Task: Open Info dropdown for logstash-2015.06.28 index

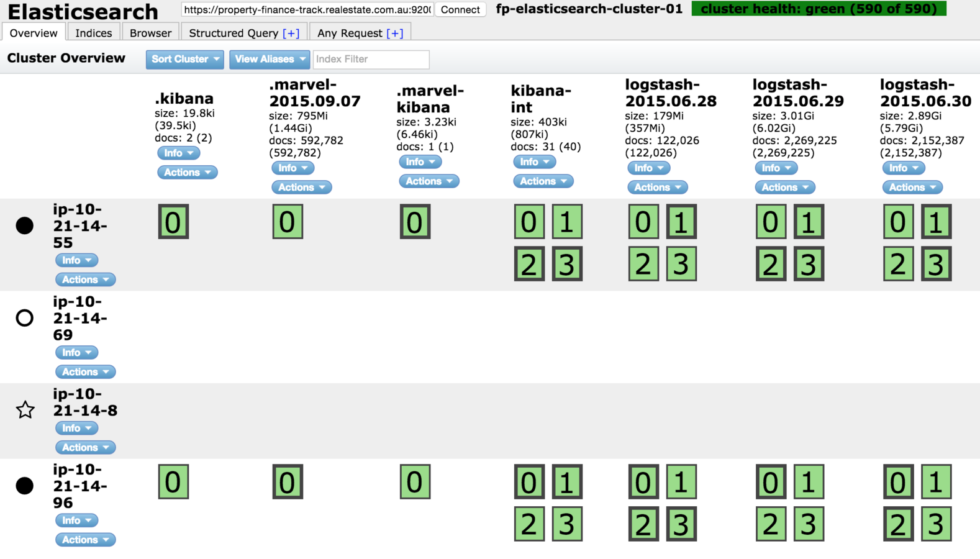Action: [x=649, y=168]
